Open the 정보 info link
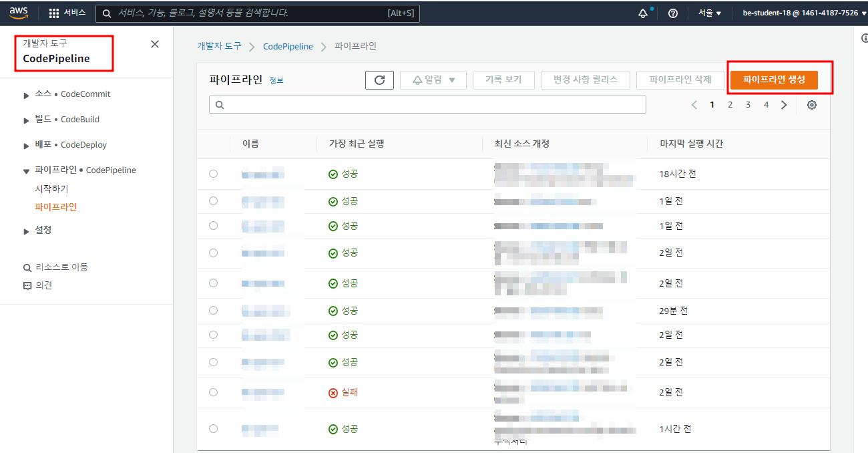 click(276, 80)
